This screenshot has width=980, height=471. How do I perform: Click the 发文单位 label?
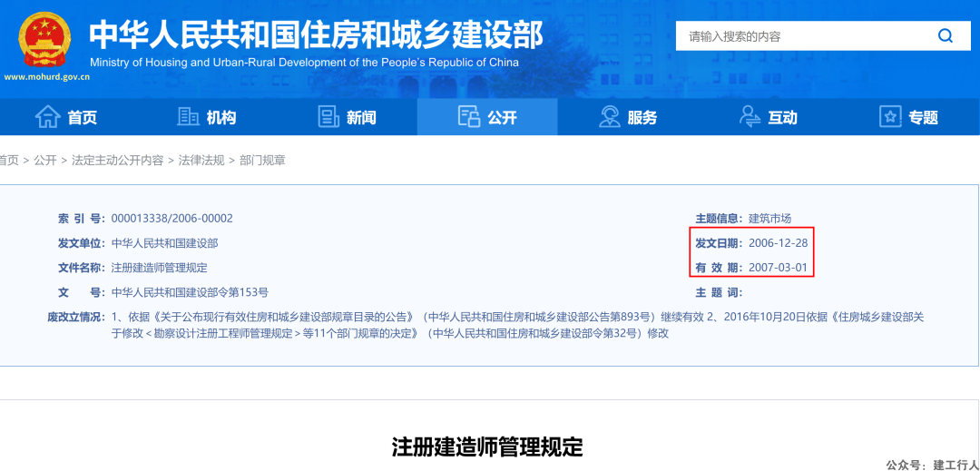pyautogui.click(x=83, y=243)
